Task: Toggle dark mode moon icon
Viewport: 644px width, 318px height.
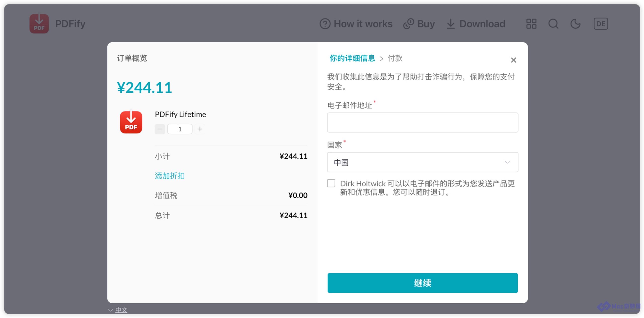Action: point(575,24)
